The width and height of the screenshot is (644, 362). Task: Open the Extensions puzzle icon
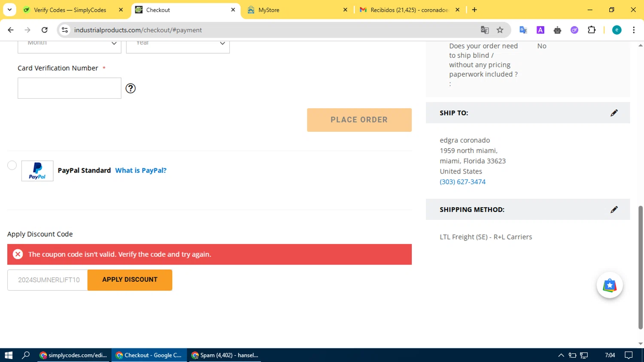tap(592, 30)
